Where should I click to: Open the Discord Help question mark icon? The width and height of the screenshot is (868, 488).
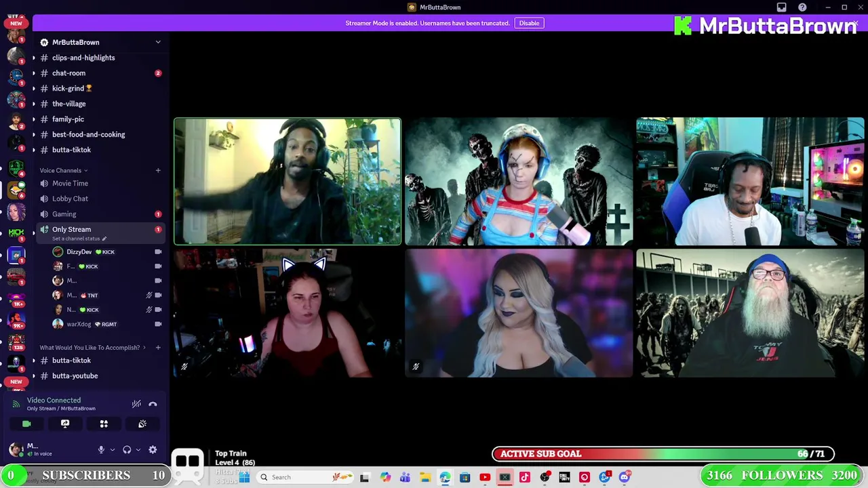802,7
